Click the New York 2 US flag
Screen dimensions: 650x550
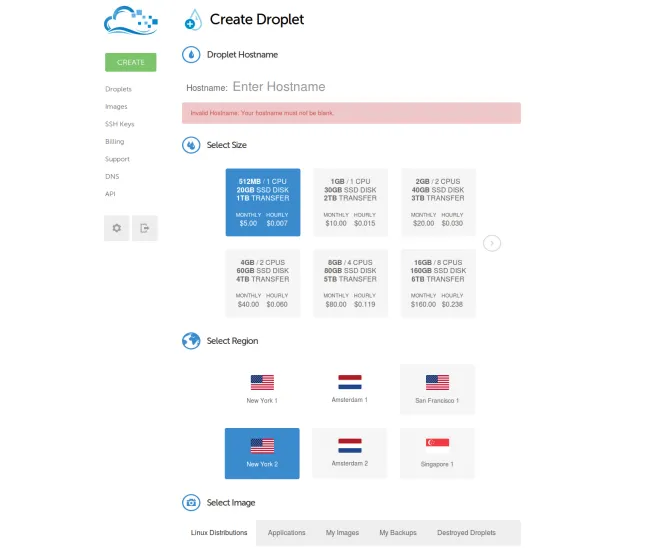[262, 446]
